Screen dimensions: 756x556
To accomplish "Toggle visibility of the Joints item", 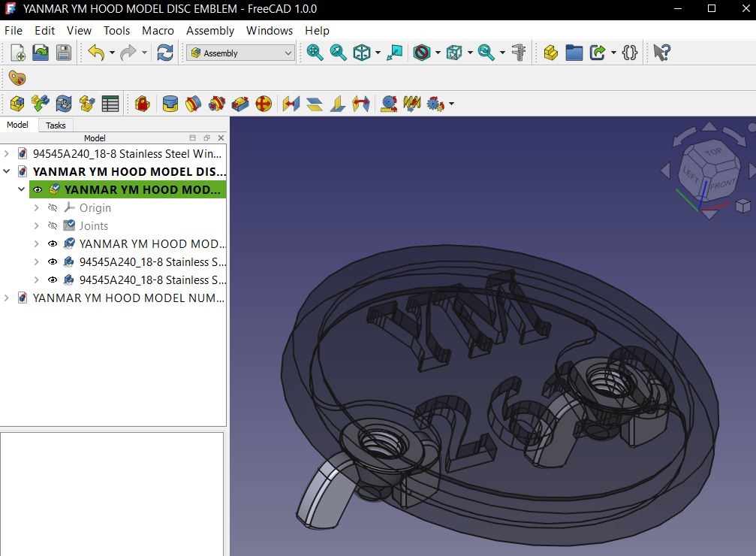I will point(53,226).
